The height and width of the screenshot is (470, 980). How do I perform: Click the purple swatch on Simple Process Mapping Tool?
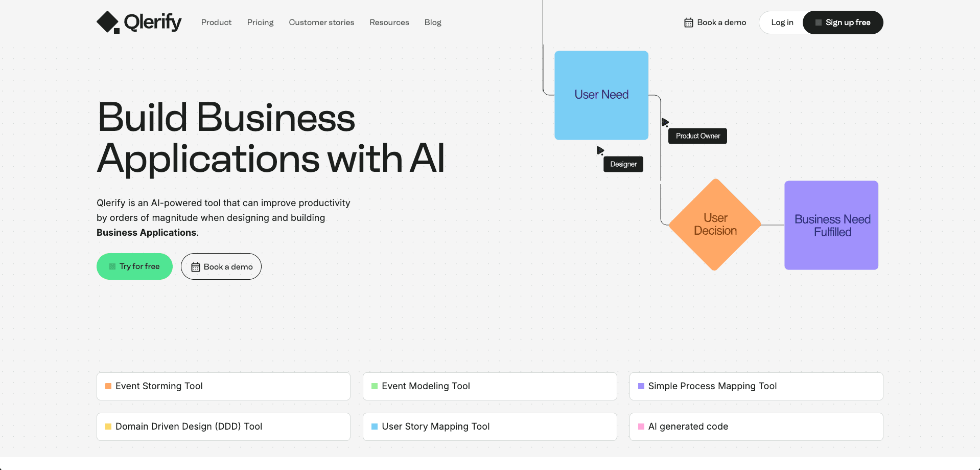click(x=640, y=386)
